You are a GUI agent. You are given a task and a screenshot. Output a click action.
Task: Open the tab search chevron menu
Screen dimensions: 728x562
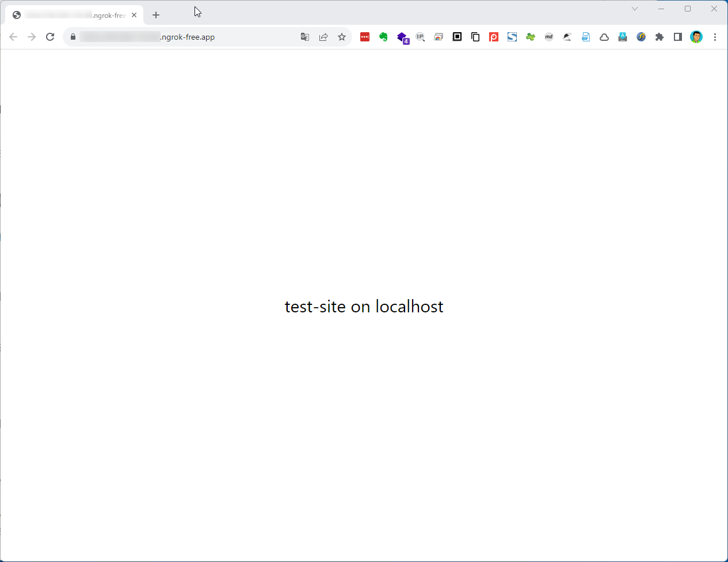coord(635,9)
